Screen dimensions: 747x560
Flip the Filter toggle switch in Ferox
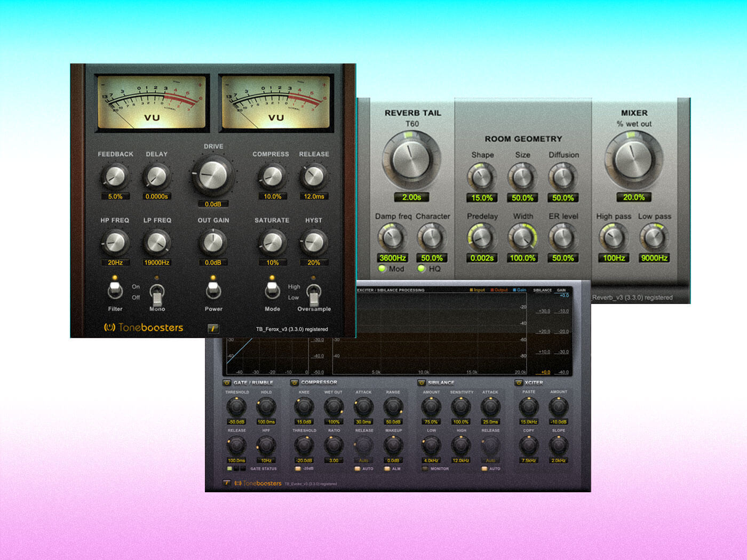click(115, 290)
